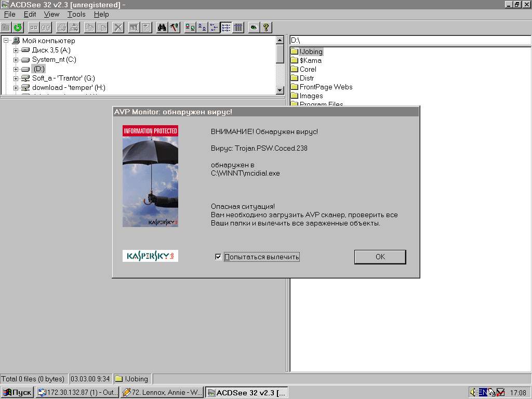Image resolution: width=532 pixels, height=399 pixels.
Task: Open the Edit menu
Action: (x=30, y=14)
